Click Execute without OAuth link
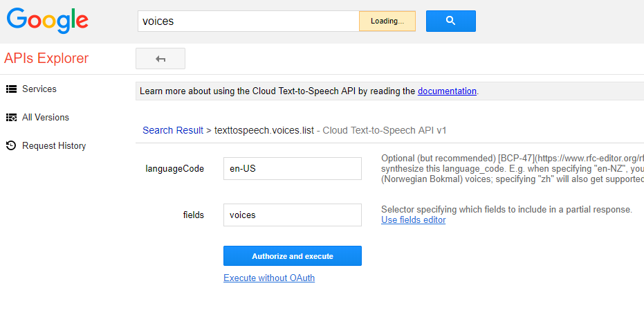 point(269,278)
